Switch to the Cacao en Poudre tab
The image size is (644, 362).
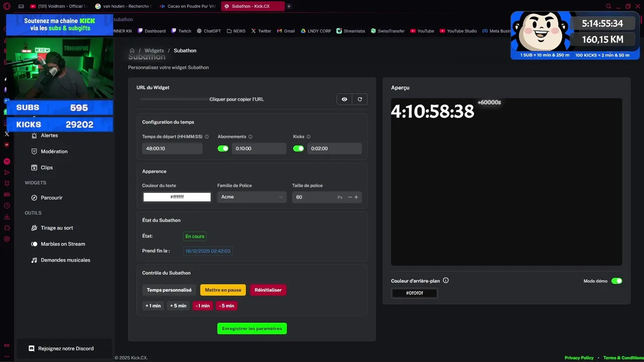coord(187,7)
